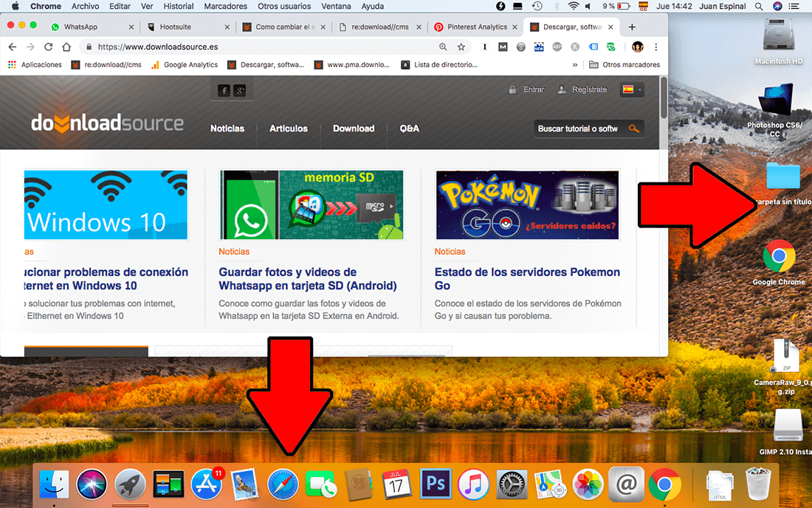
Task: Click the Regístrate link
Action: [x=589, y=89]
